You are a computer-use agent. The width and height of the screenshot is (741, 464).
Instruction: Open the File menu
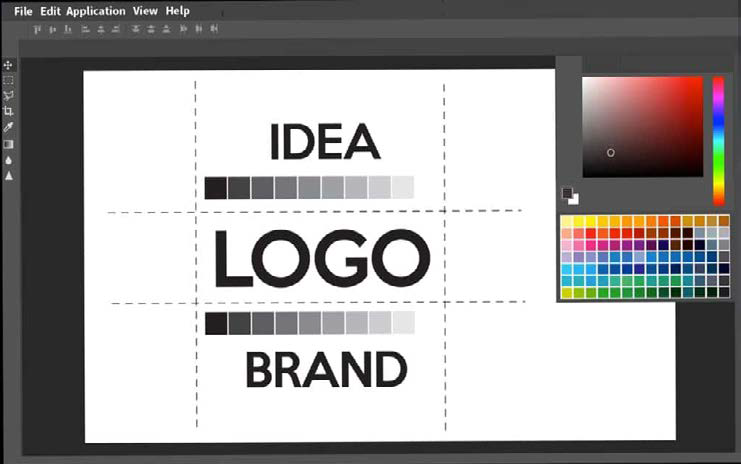click(23, 11)
